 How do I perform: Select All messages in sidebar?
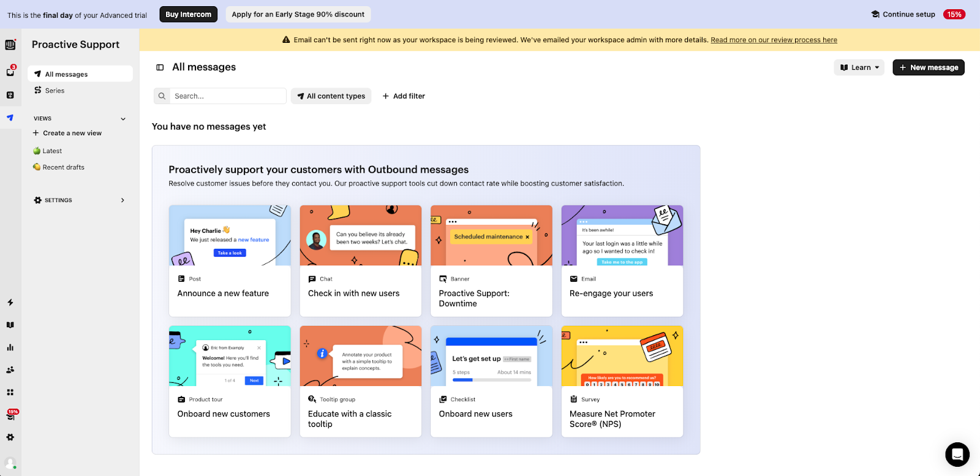(80, 74)
